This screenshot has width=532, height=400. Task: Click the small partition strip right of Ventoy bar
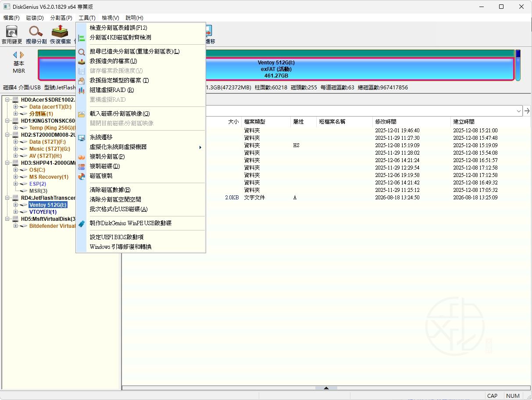point(518,65)
